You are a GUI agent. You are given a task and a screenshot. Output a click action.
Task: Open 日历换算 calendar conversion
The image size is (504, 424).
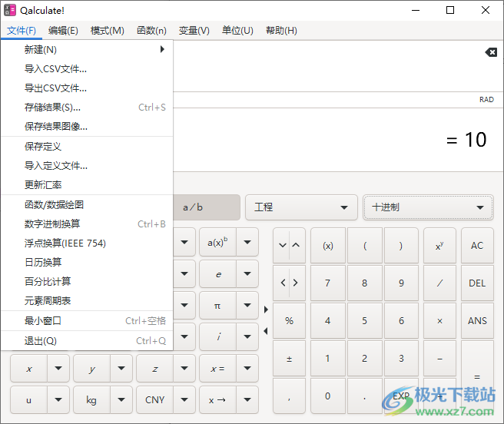(87, 262)
